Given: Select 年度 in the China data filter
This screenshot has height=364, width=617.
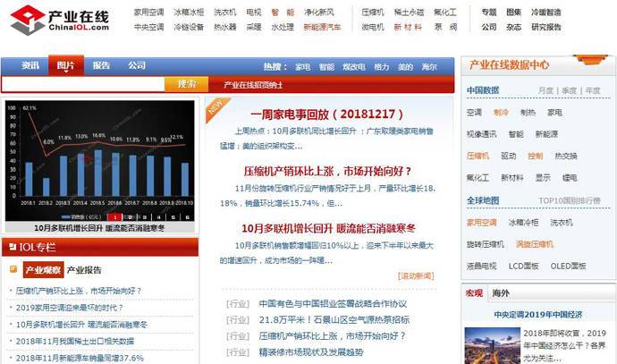Looking at the screenshot, I should pos(592,90).
